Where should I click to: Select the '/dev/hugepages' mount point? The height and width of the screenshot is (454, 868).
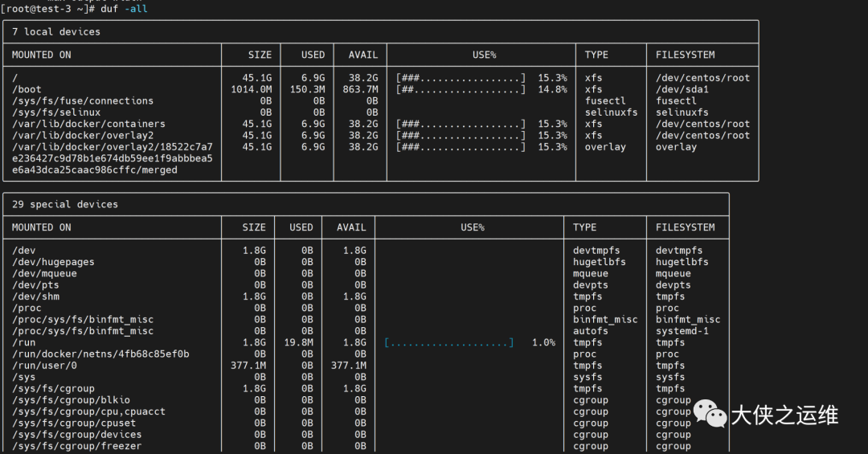pos(53,262)
